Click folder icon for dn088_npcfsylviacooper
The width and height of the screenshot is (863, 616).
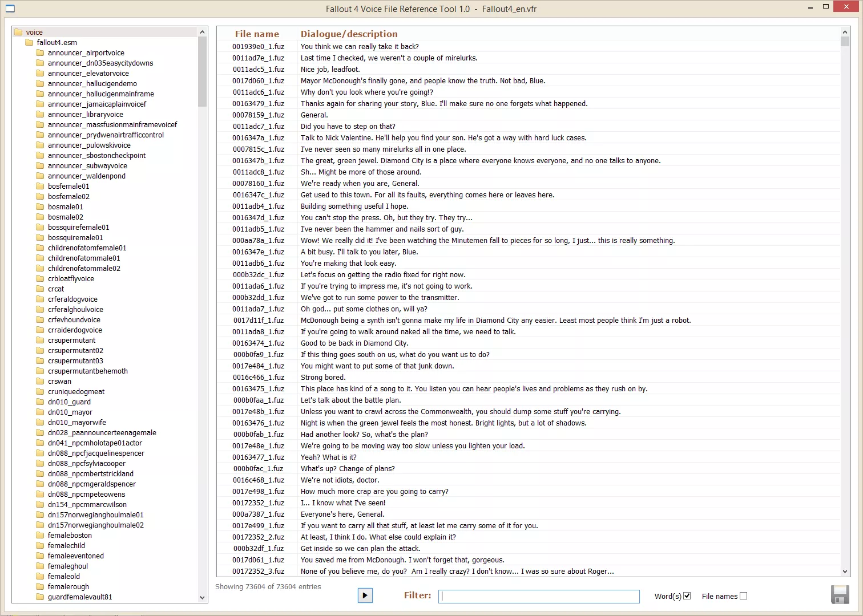[40, 463]
